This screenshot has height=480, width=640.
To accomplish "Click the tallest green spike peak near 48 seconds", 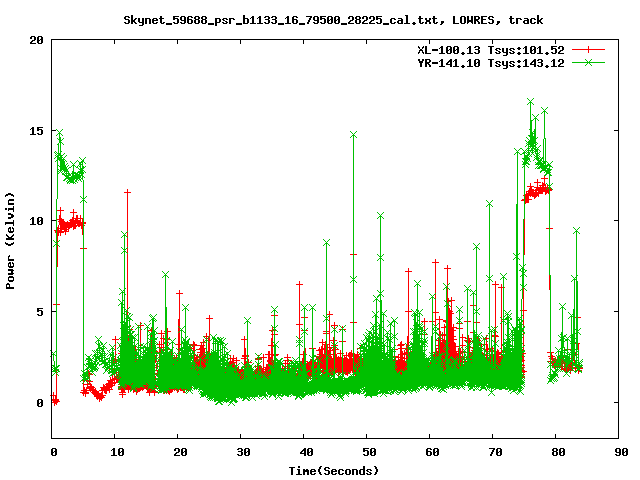I will (353, 135).
